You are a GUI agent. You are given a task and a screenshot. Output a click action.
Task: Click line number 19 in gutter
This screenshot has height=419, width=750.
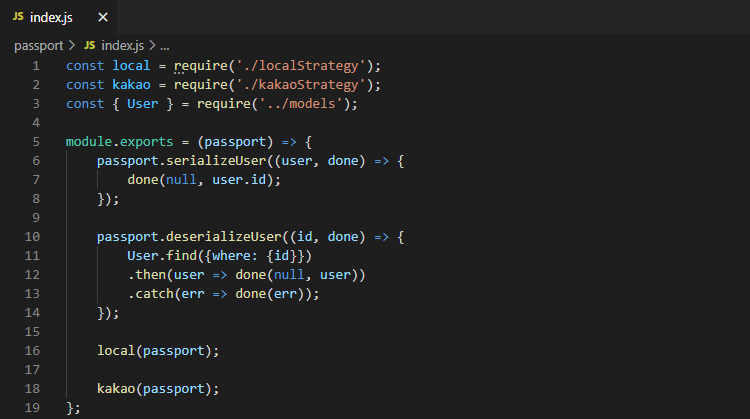coord(32,408)
